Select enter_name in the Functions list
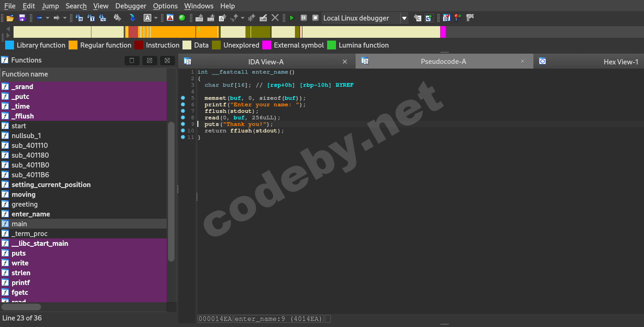 click(x=31, y=214)
